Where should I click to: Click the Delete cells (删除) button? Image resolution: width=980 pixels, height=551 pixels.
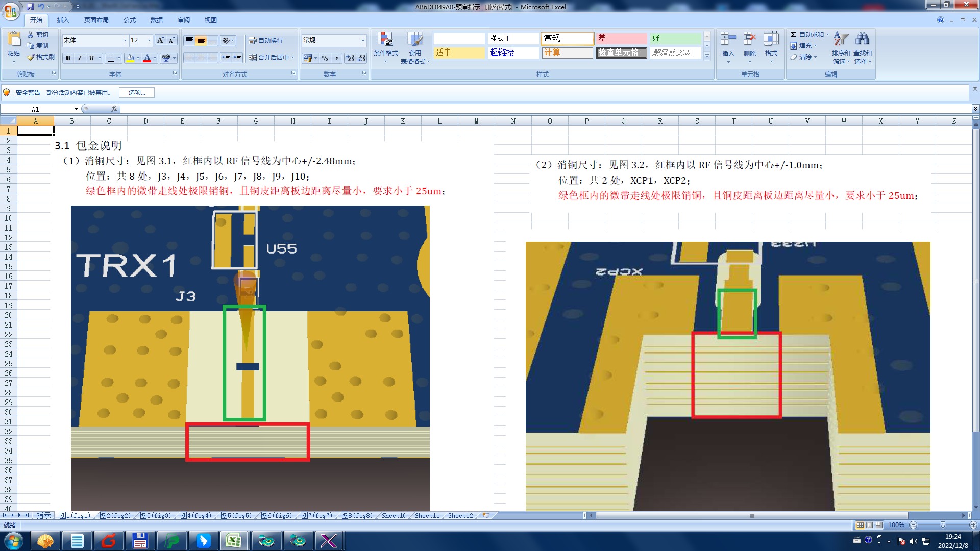[749, 47]
